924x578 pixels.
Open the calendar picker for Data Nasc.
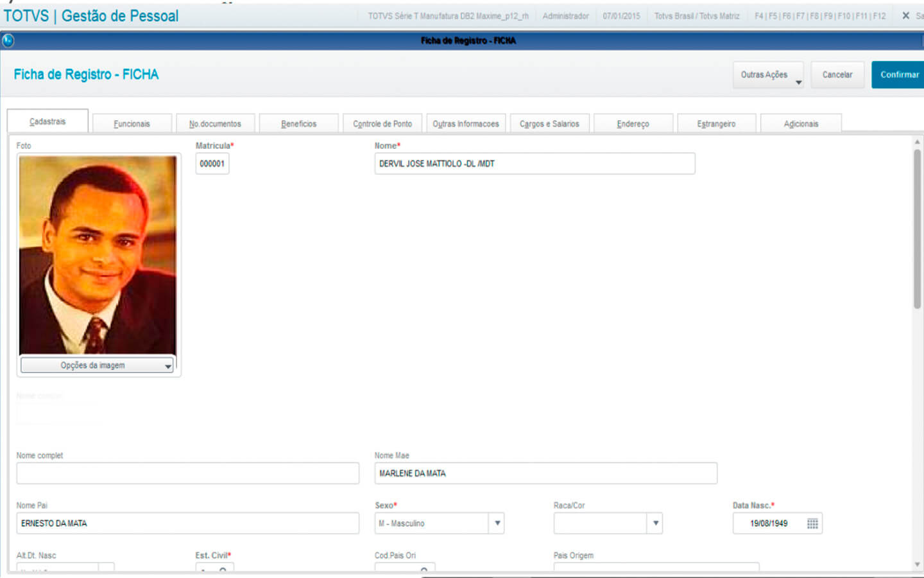point(812,523)
